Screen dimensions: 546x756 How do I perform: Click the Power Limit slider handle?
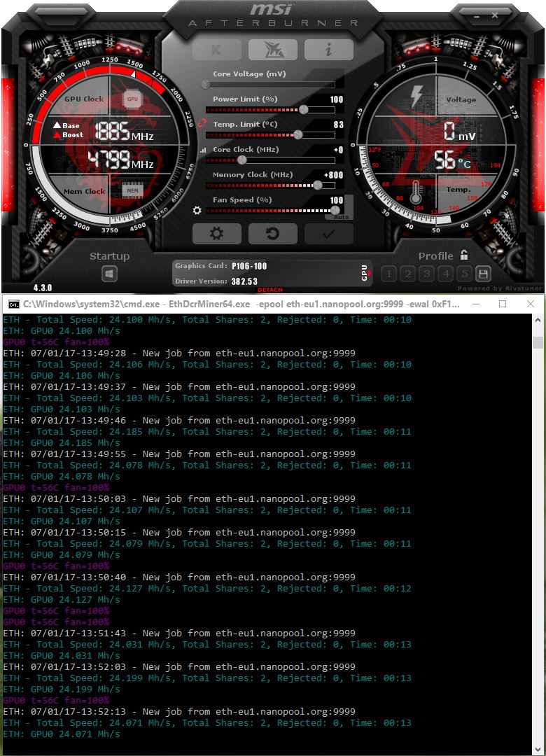[303, 109]
